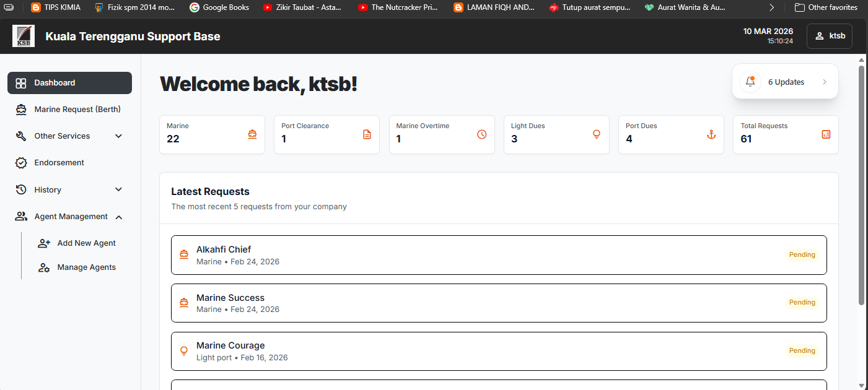Select the Port Clearance document icon

367,134
